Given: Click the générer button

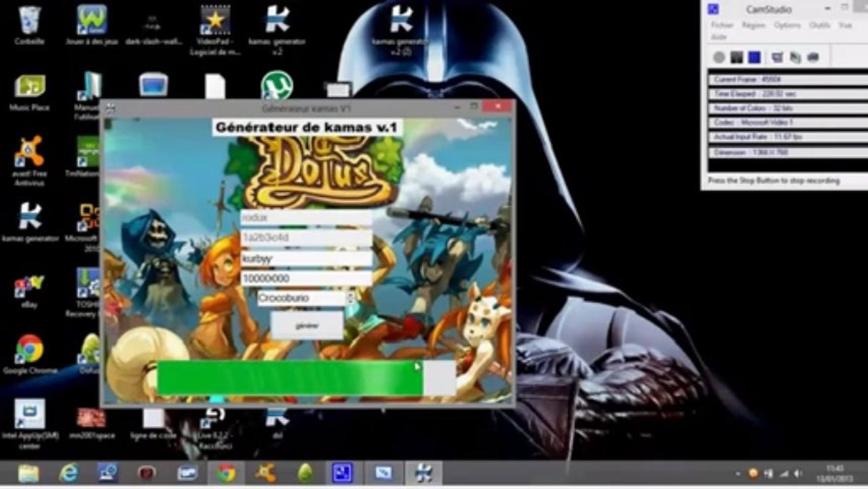Looking at the screenshot, I should [307, 326].
